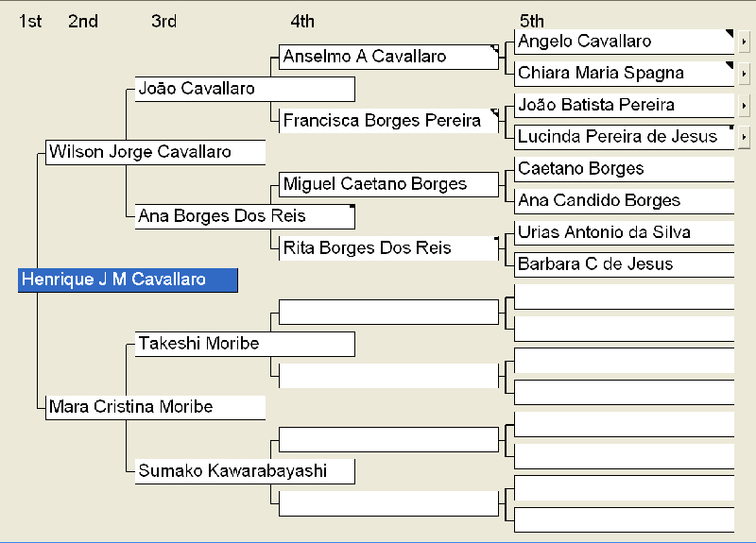Expand ancestors arrow beside João Batista Pereira
The height and width of the screenshot is (543, 756).
[x=744, y=106]
